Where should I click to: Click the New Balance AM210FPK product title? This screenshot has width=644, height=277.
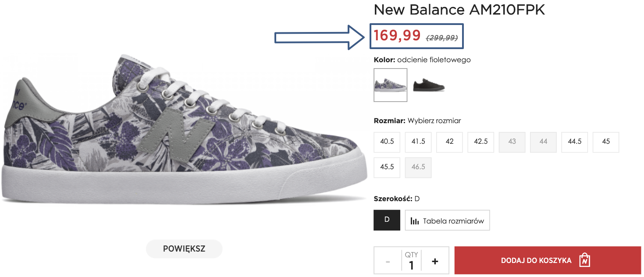point(459,10)
